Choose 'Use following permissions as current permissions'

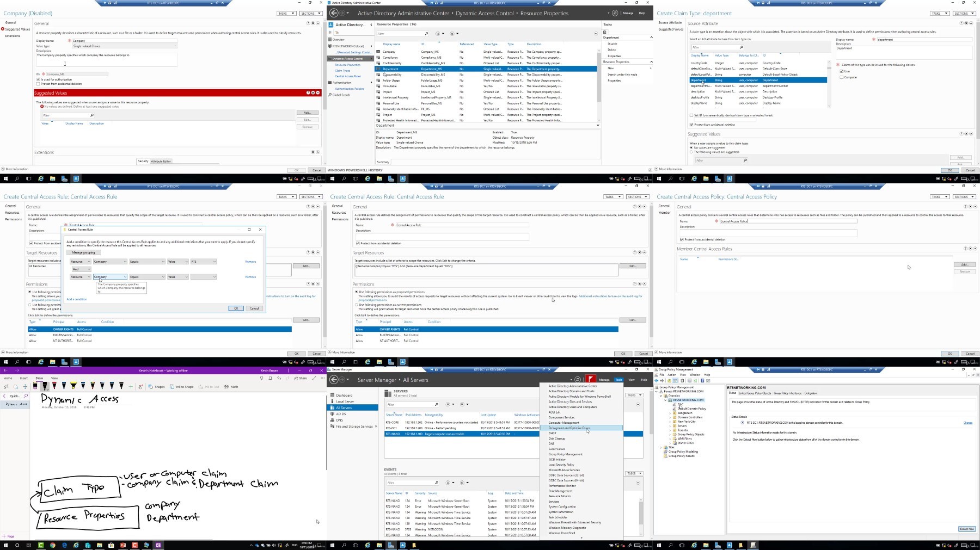(357, 305)
